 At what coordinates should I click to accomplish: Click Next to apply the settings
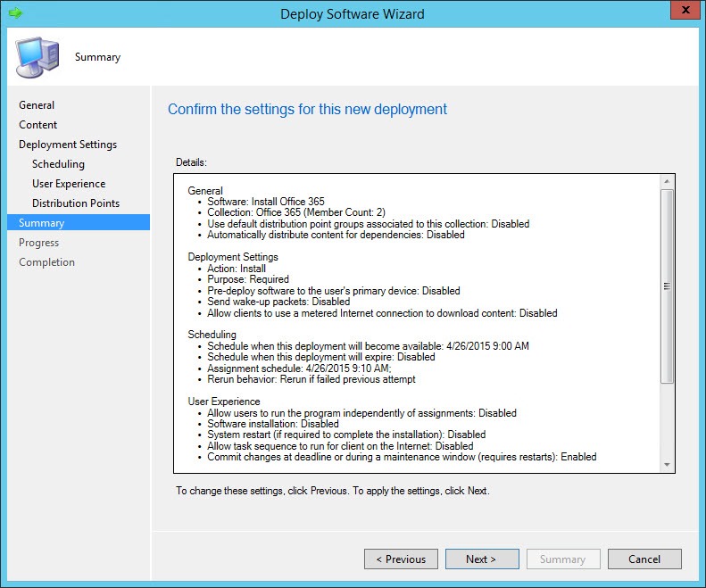(482, 559)
